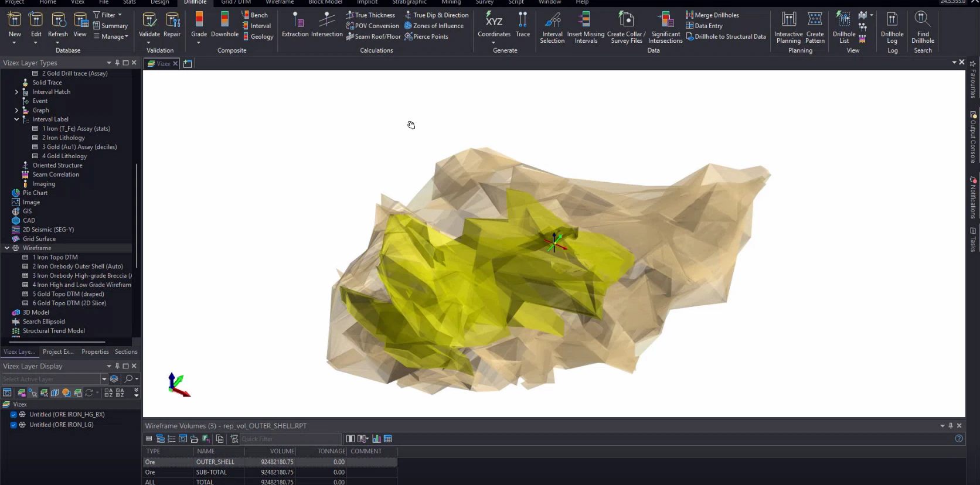Toggle pin on Vizex Layer Types panel
The width and height of the screenshot is (980, 485).
click(x=117, y=63)
